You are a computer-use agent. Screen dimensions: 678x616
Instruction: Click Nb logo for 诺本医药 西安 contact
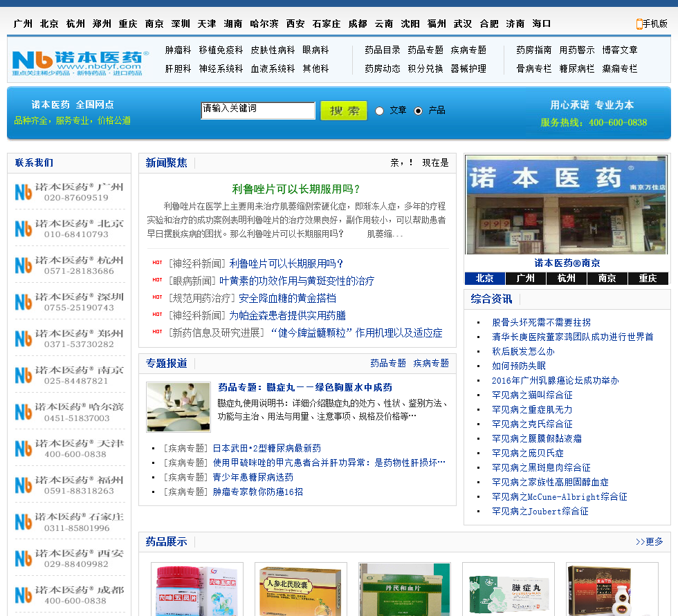[x=24, y=559]
